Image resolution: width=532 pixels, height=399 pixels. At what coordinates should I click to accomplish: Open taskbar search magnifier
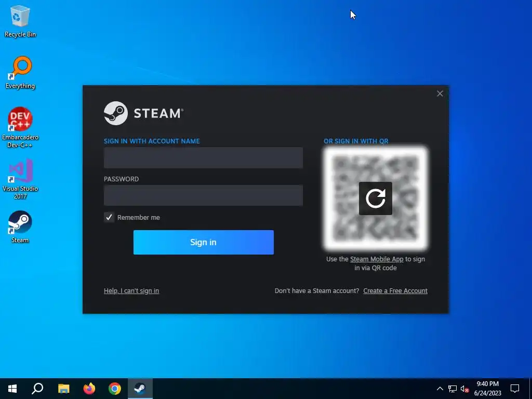37,389
